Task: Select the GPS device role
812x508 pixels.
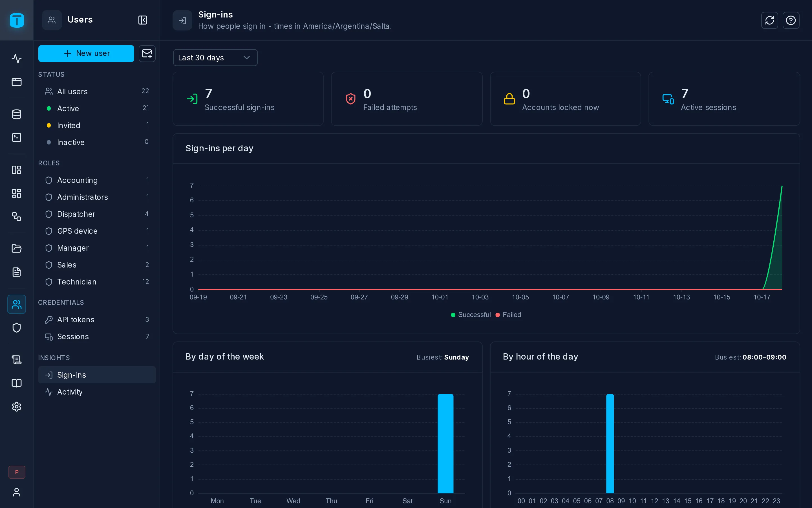Action: pyautogui.click(x=97, y=231)
